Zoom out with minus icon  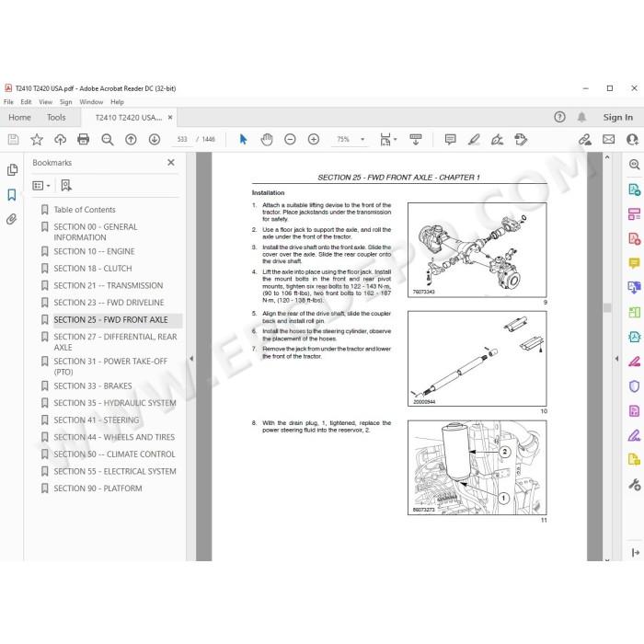coord(290,140)
